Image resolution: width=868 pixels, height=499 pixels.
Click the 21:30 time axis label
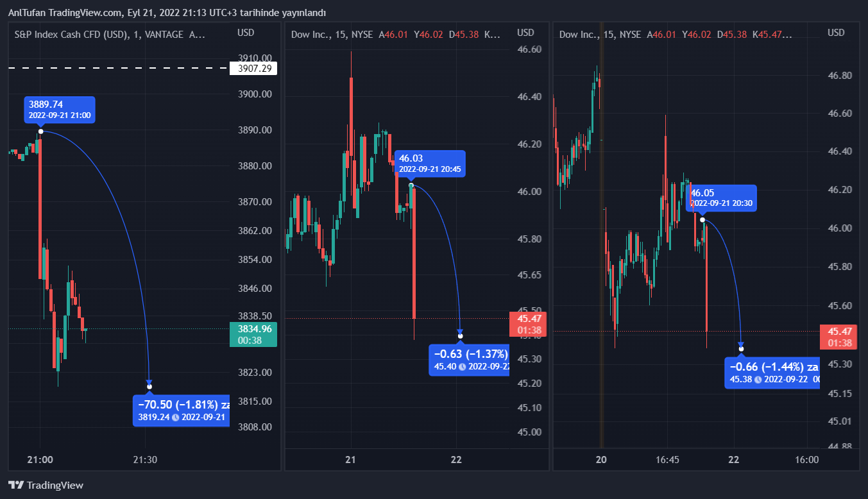(x=145, y=459)
